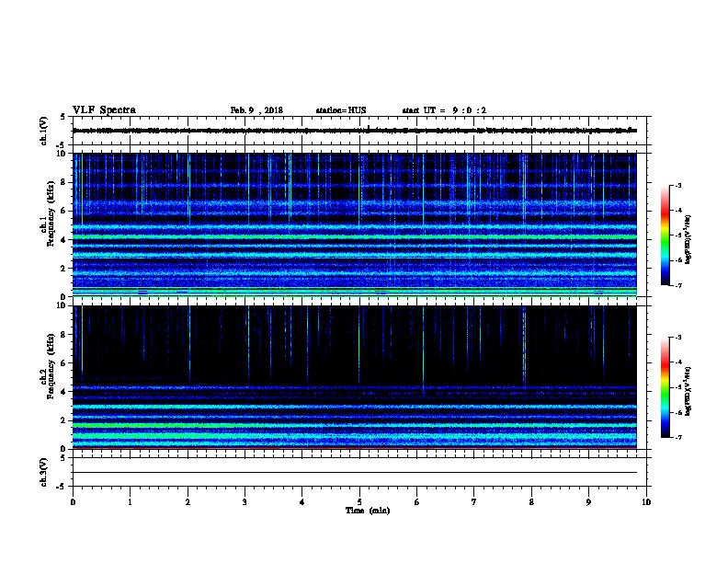Click the "VLF Spectra" plot title
This screenshot has width=728, height=563.
104,110
